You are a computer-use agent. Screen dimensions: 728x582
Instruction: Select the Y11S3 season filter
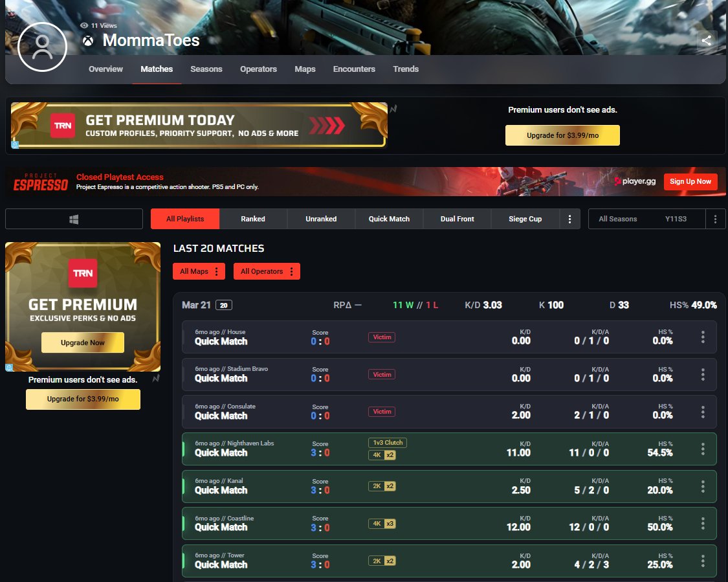coord(676,219)
